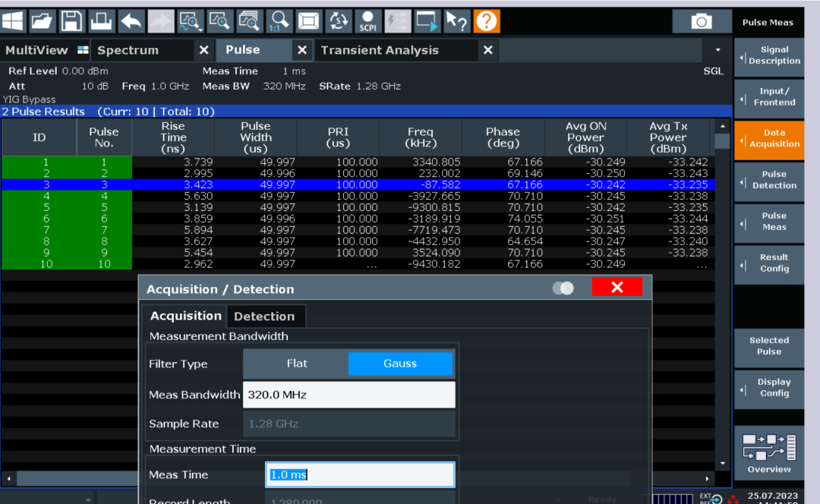Image resolution: width=820 pixels, height=504 pixels.
Task: Select pulse row with rise time 5.630
Action: click(x=358, y=196)
